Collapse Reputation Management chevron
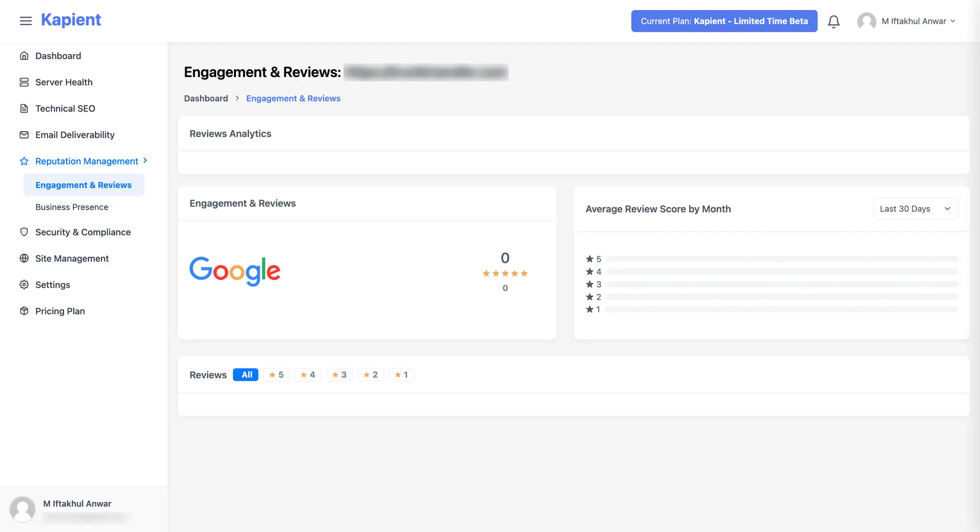Image resolution: width=980 pixels, height=532 pixels. pyautogui.click(x=145, y=161)
